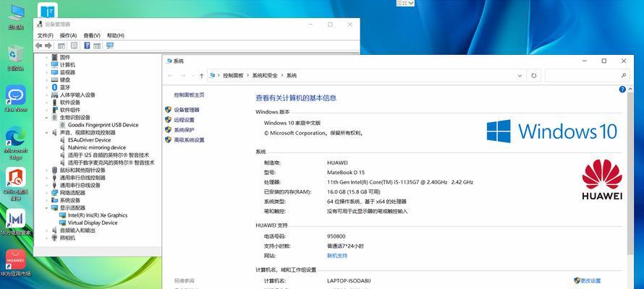The image size is (644, 289).
Task: Select 适用于 I2S 音频的英特尔 智音技术
Action: pyautogui.click(x=109, y=155)
